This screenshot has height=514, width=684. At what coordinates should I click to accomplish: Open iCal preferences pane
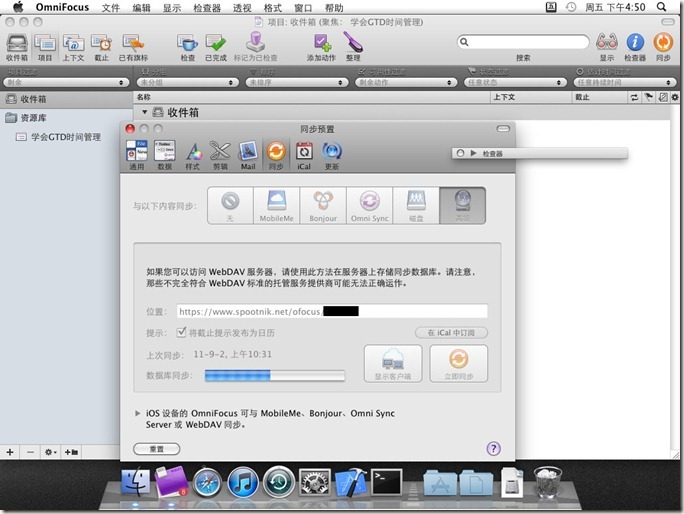click(304, 155)
